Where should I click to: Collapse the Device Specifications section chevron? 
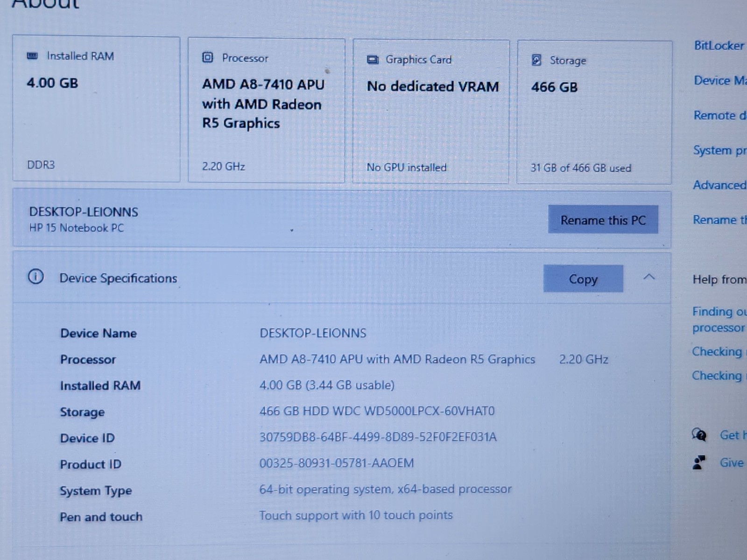[x=649, y=277]
